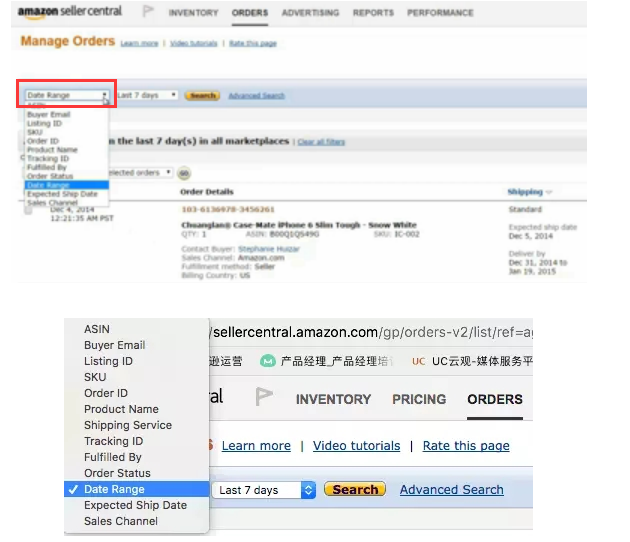The height and width of the screenshot is (542, 630).
Task: Tick the checkbox for the Dec 4, 2014 order
Action: [28, 210]
